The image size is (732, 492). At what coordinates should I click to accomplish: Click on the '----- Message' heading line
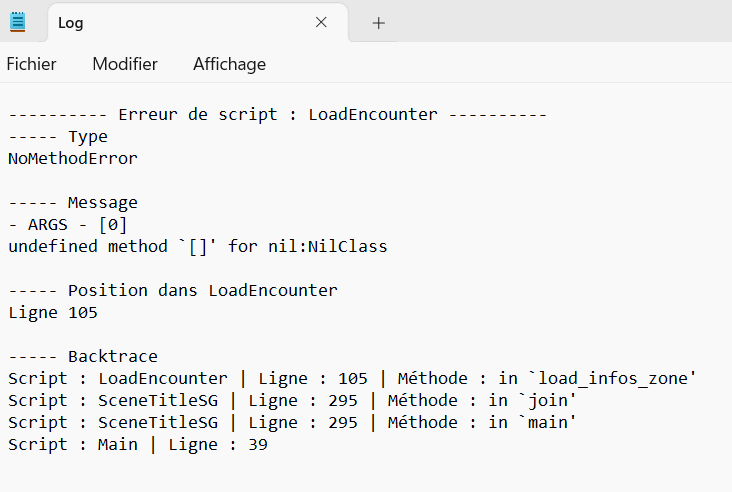(73, 203)
